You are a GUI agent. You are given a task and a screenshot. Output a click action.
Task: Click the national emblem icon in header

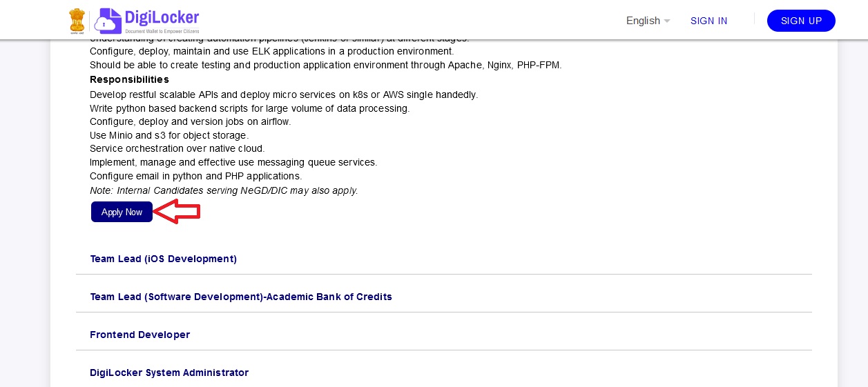[x=77, y=21]
